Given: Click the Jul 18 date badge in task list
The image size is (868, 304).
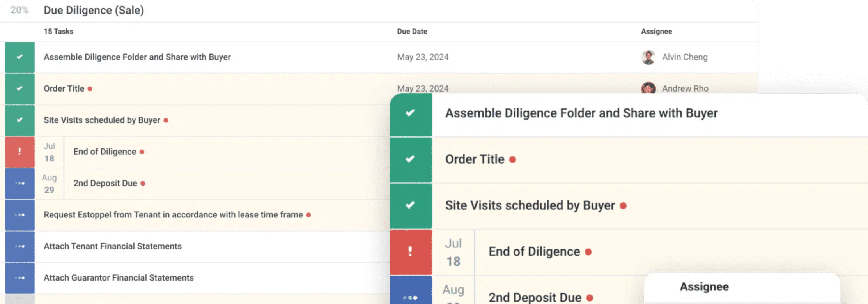Looking at the screenshot, I should [49, 152].
